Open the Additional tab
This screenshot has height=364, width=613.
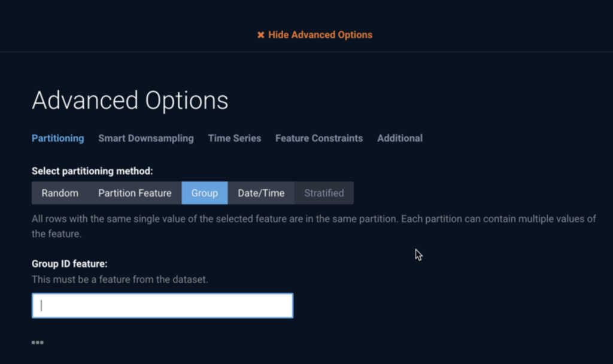coord(399,138)
